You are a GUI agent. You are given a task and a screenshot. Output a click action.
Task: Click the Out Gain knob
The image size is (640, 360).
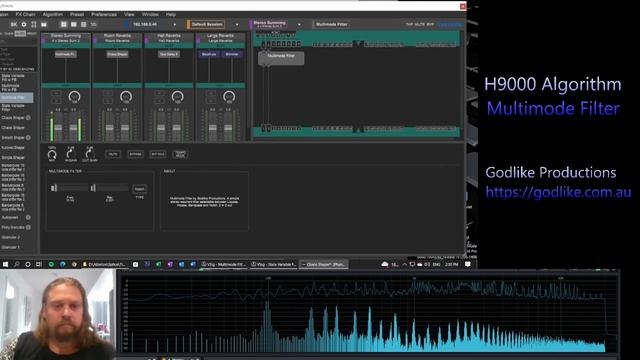coord(89,153)
